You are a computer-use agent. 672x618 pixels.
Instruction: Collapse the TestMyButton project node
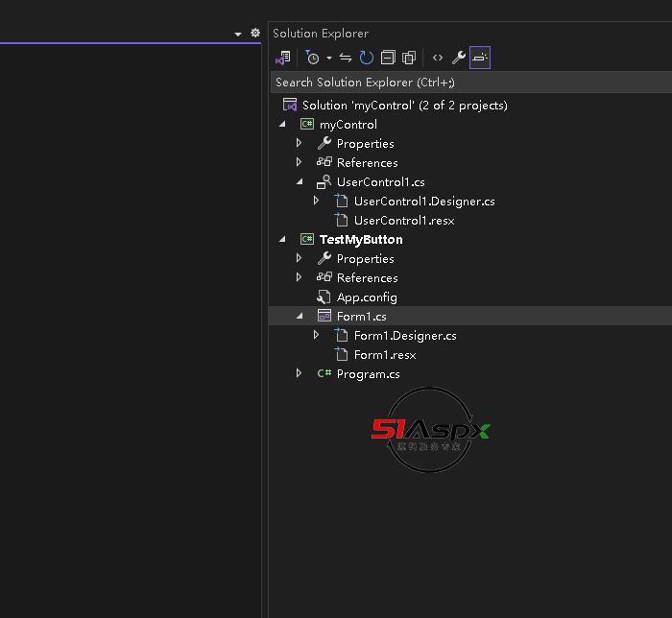(282, 240)
